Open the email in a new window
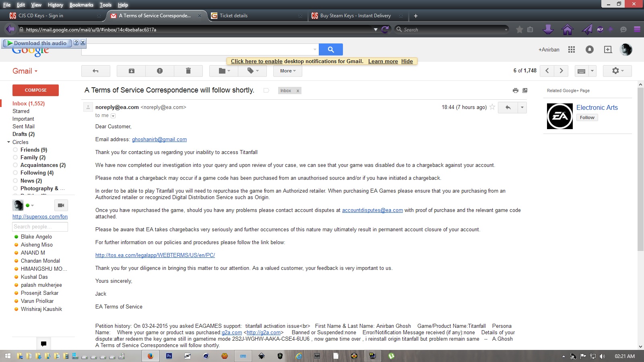 point(525,90)
